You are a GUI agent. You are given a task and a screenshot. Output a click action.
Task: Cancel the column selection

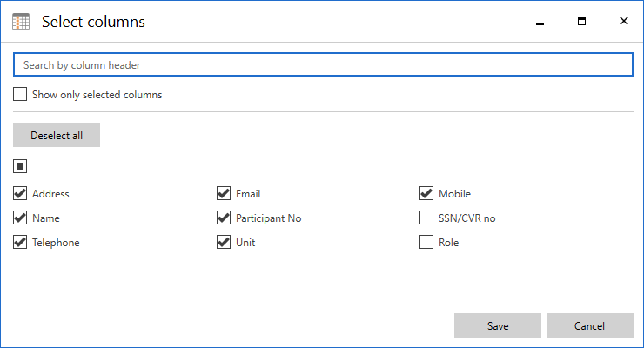[590, 325]
